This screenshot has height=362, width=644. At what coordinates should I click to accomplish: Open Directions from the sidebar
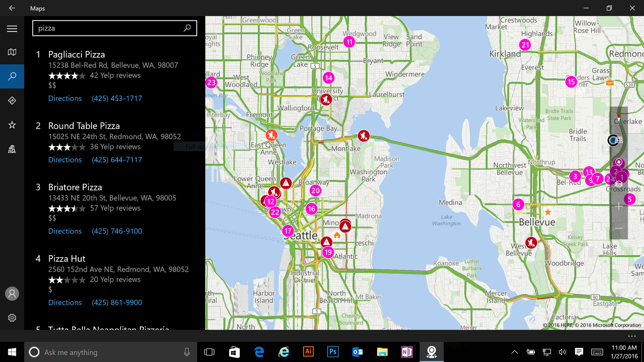(12, 100)
